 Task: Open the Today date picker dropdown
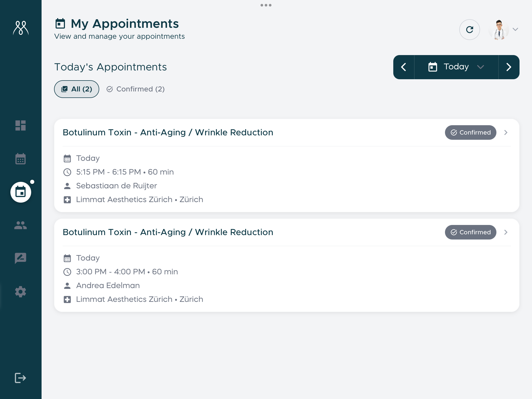coord(456,67)
